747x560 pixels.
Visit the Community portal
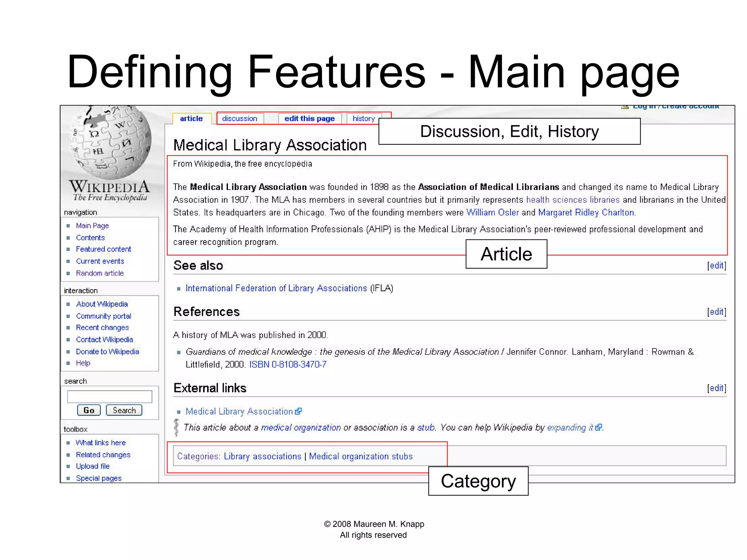(x=104, y=316)
